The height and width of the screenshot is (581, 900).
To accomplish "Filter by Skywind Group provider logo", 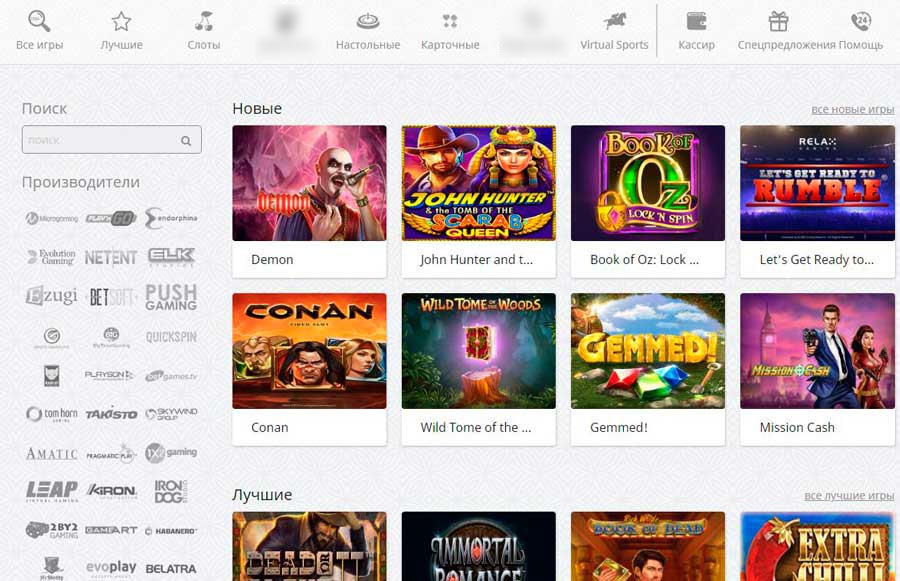I will tap(171, 414).
